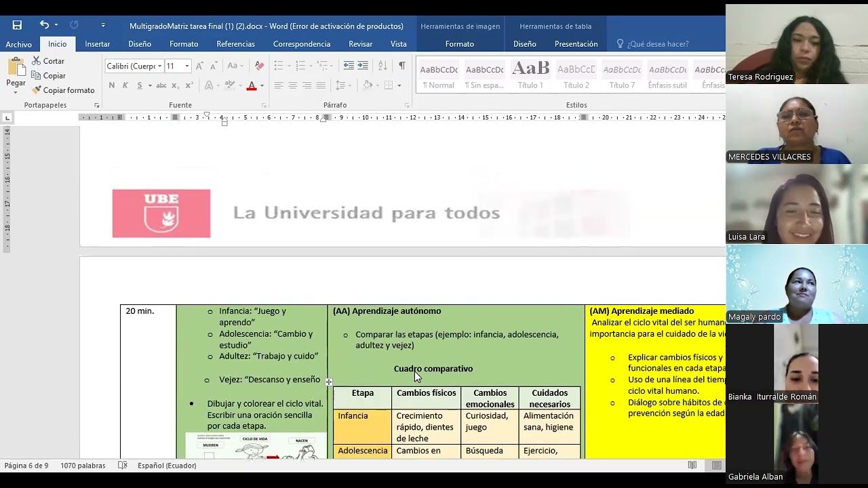Apply the Título 2 style
Viewport: 868px width, 488px height.
coord(576,76)
